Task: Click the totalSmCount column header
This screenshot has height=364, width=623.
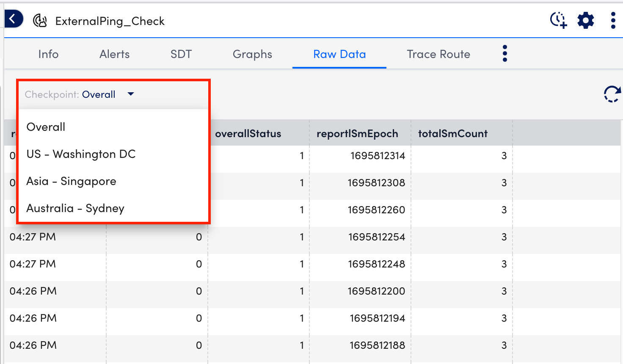Action: 452,133
